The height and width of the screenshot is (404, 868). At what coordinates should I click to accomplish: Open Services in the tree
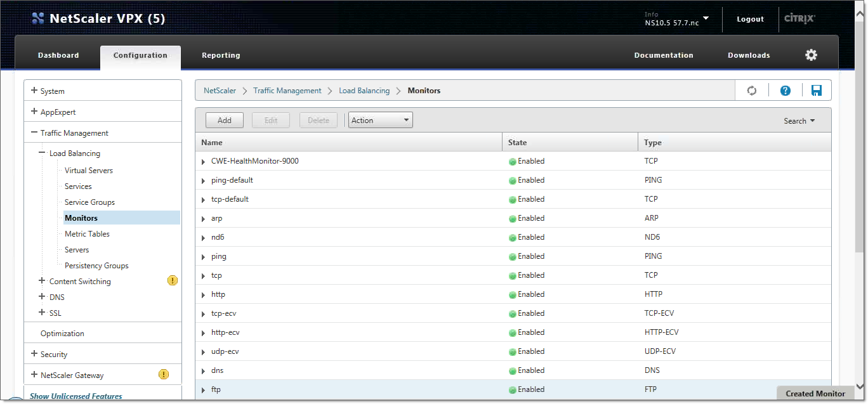pyautogui.click(x=78, y=186)
